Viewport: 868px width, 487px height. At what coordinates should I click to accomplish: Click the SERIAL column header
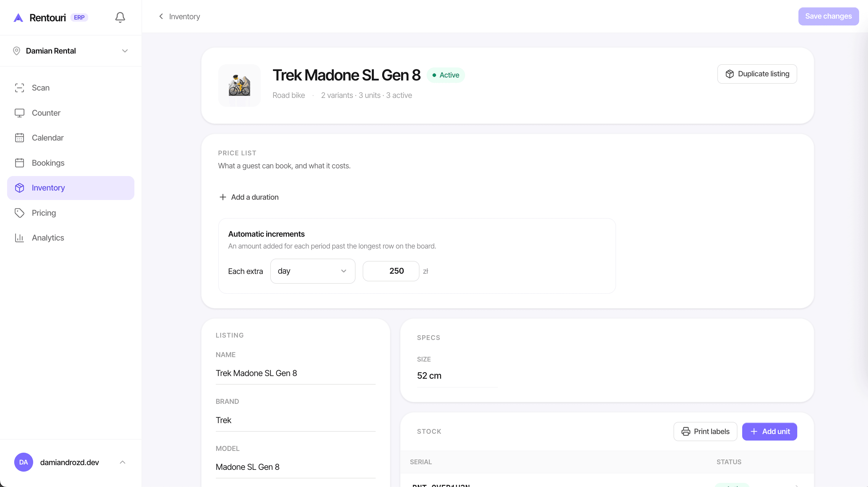tap(420, 462)
